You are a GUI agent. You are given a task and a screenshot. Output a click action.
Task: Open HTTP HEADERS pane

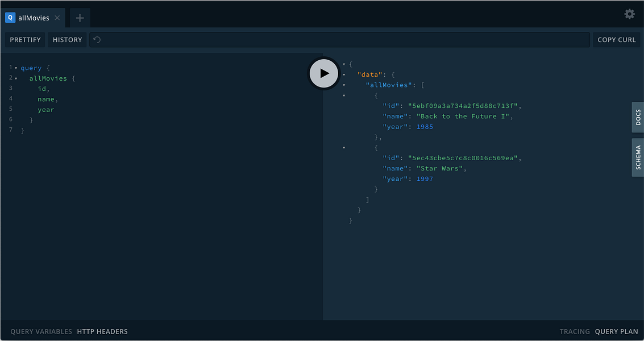102,331
